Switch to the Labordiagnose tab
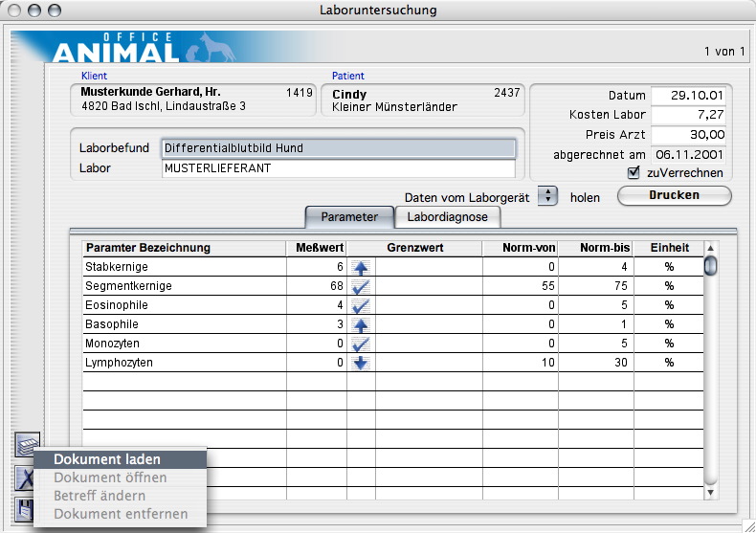This screenshot has width=756, height=533. [447, 217]
